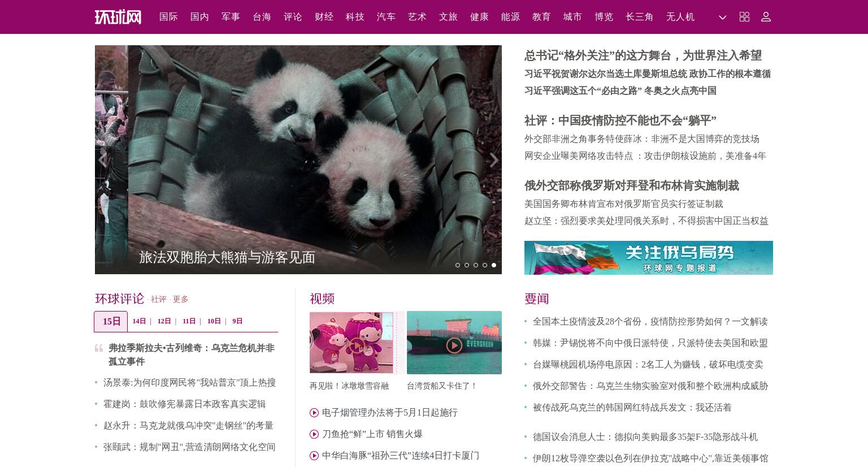Image resolution: width=868 pixels, height=467 pixels.
Task: Click play icon beside 刀鱼抢鲜上市 headline
Action: click(314, 434)
